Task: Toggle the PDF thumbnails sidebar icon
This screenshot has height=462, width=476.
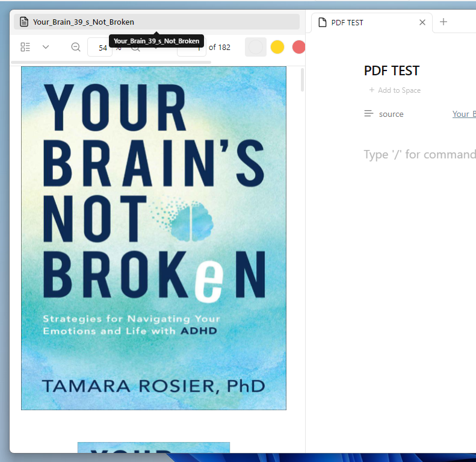Action: click(x=25, y=47)
